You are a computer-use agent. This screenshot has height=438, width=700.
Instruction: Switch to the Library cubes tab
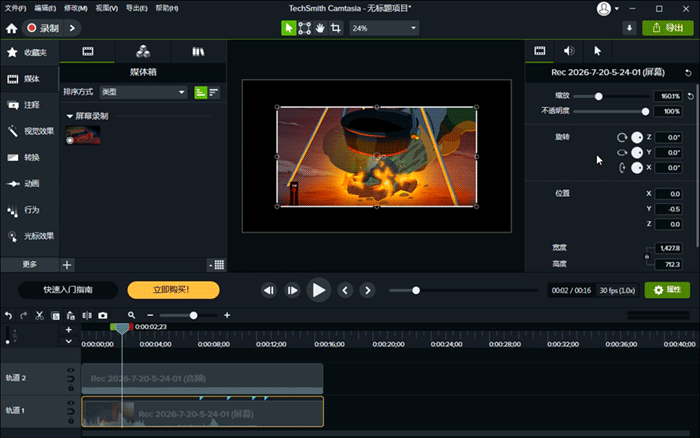pos(143,51)
